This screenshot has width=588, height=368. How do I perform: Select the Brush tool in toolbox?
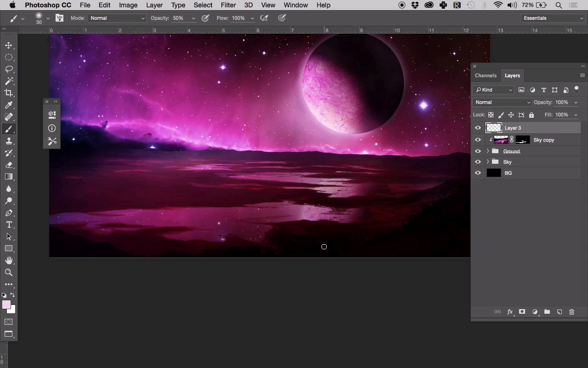click(9, 129)
